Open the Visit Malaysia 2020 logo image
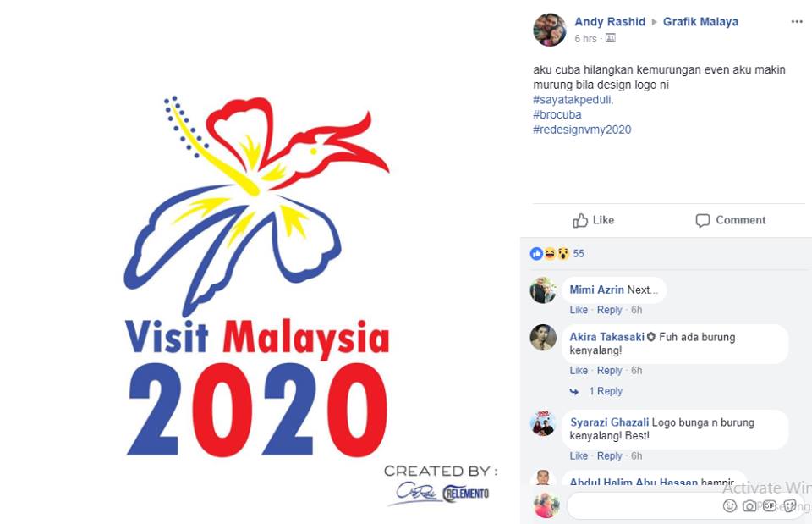This screenshot has width=812, height=524. pos(257,278)
